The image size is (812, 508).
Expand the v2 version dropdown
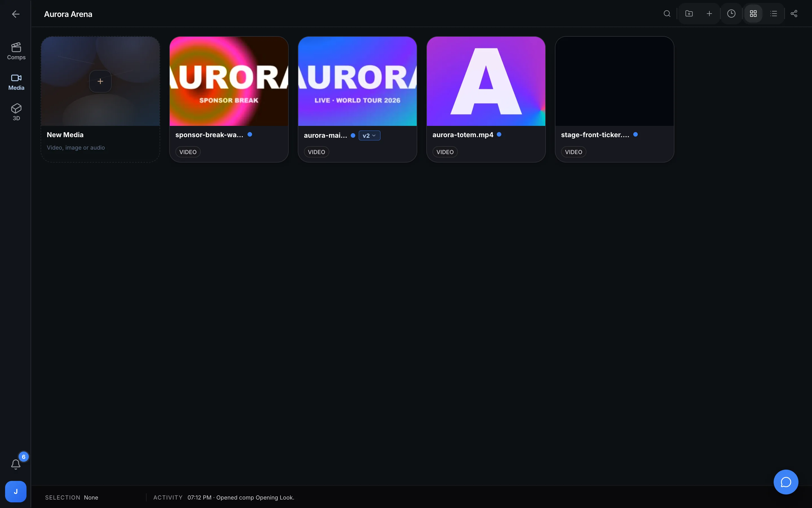[369, 136]
